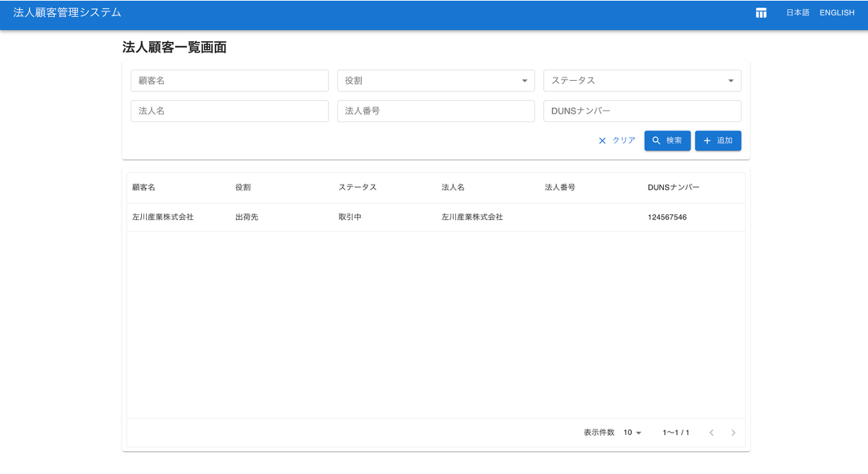The height and width of the screenshot is (474, 868).
Task: Click 左川産業株式会社 in the 法人名 column
Action: pyautogui.click(x=472, y=217)
